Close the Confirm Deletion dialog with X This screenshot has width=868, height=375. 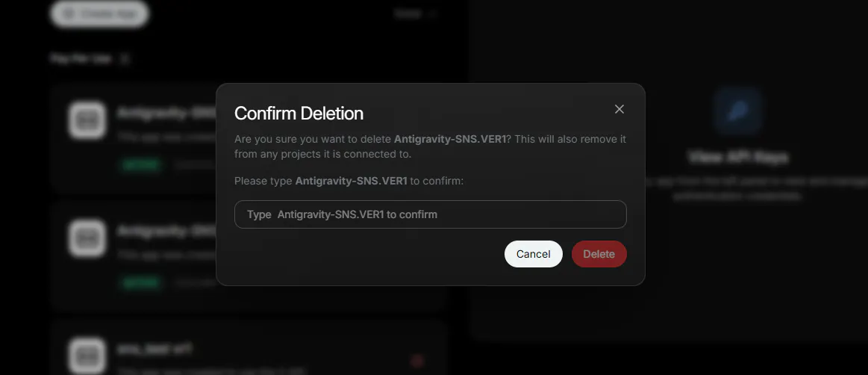tap(619, 109)
